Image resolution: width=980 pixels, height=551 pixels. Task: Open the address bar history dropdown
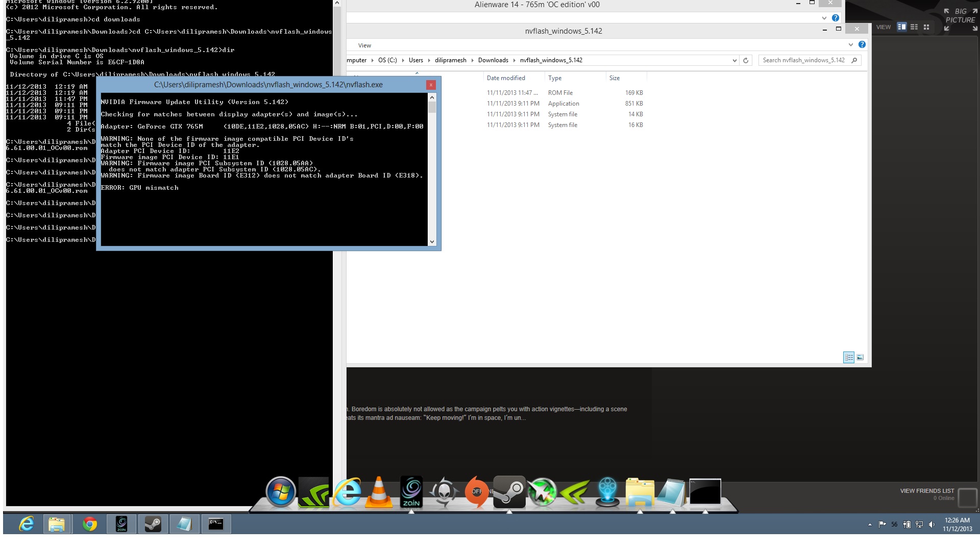734,60
